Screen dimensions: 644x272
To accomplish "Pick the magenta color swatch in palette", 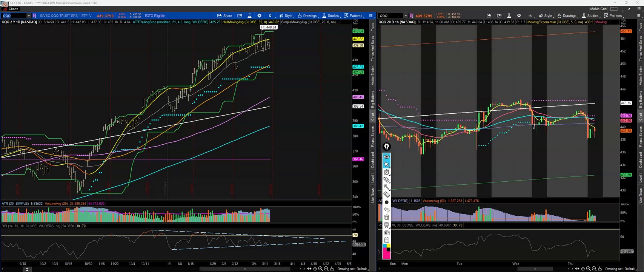I will point(386,255).
